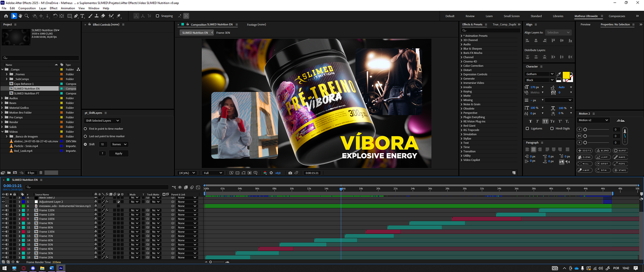
Task: Select the Zoom magnifier tool
Action: pyautogui.click(x=26, y=16)
